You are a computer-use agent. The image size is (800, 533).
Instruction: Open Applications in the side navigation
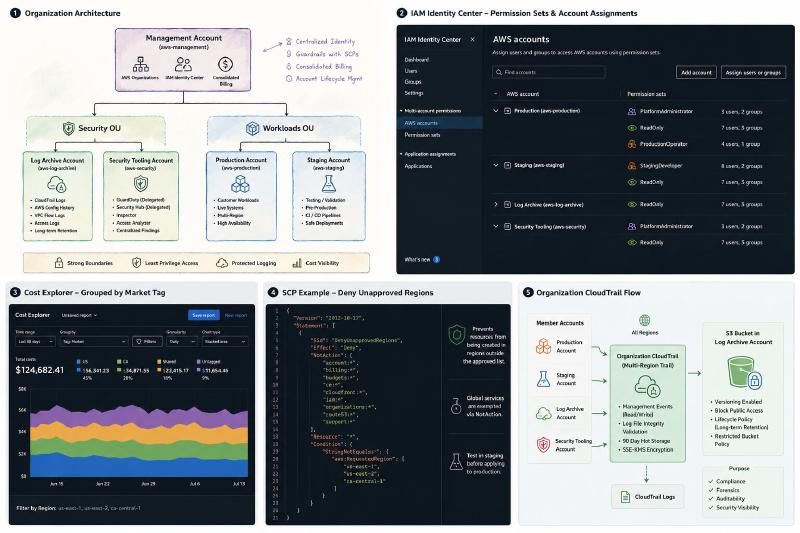[x=418, y=166]
